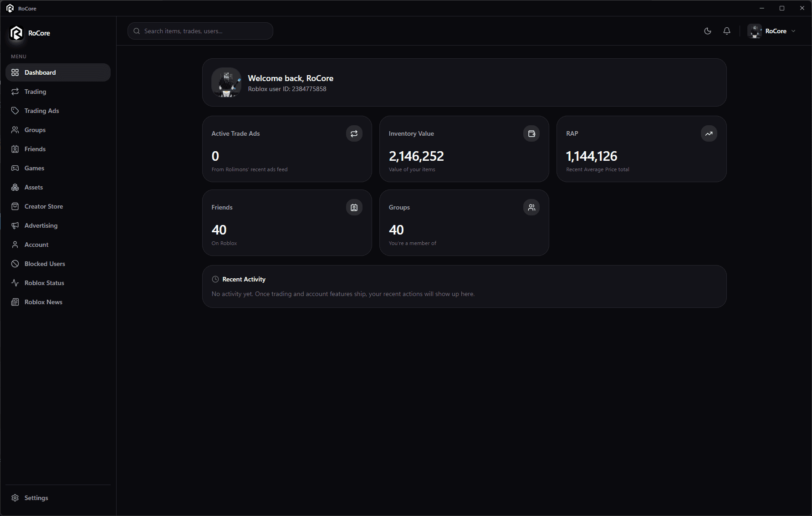Click the RoCore logo in the sidebar header
This screenshot has width=812, height=516.
[x=16, y=33]
